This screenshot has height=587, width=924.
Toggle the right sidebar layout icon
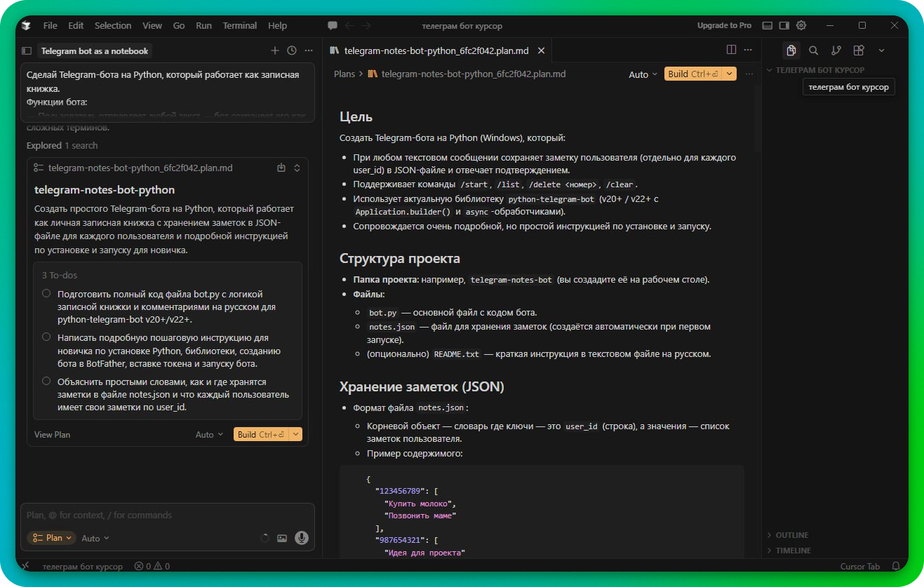tap(784, 25)
